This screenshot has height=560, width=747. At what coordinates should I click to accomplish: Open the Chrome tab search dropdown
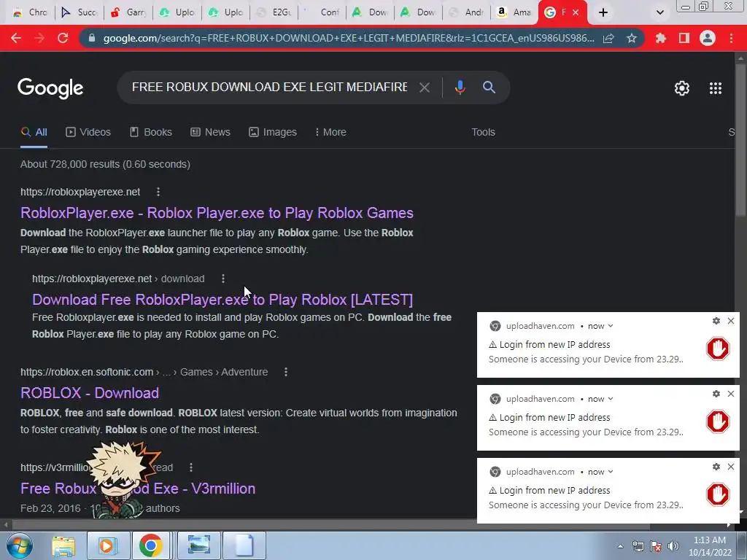pos(659,12)
